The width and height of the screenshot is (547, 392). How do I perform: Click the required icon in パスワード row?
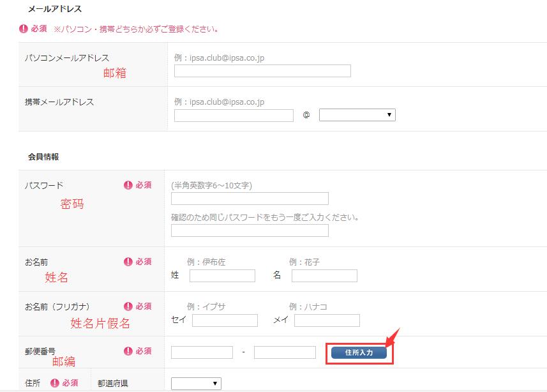click(128, 185)
